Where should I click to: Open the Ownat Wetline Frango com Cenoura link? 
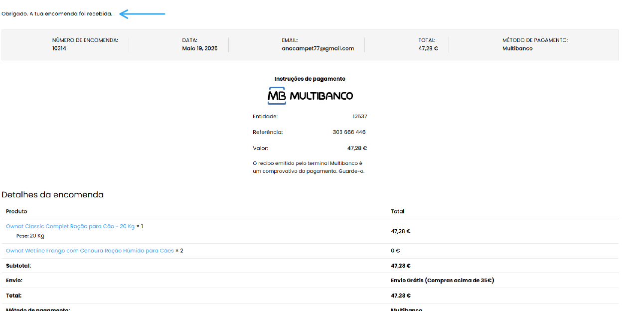[90, 251]
